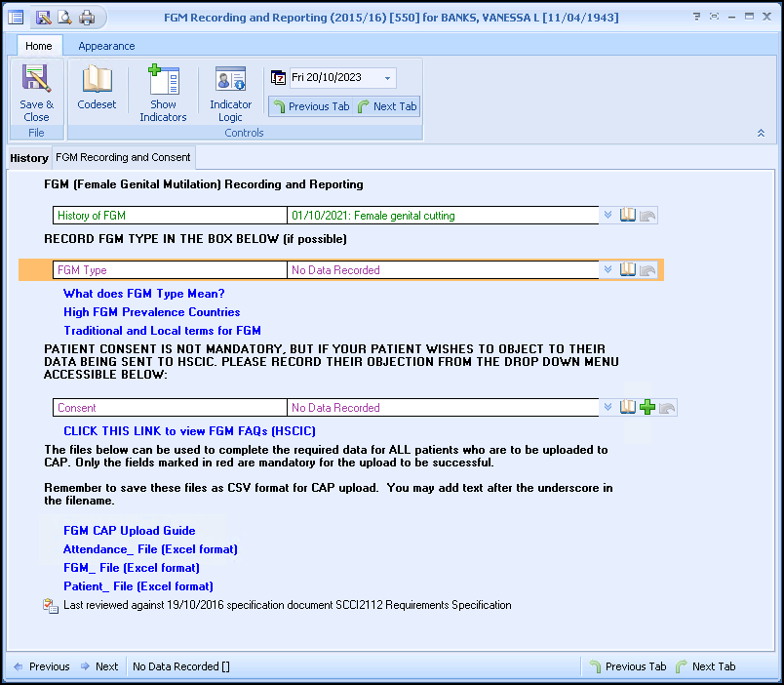
Task: Open the codeset book for Consent row
Action: coord(628,407)
